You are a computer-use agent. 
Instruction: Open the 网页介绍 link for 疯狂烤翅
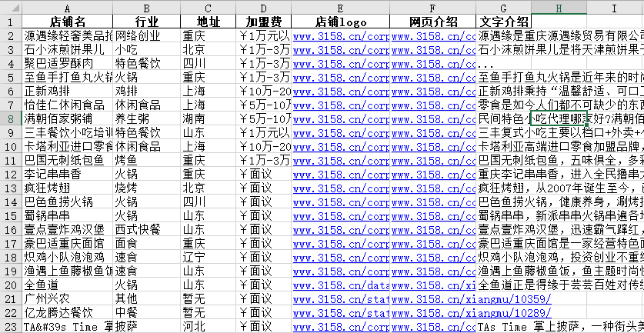433,188
